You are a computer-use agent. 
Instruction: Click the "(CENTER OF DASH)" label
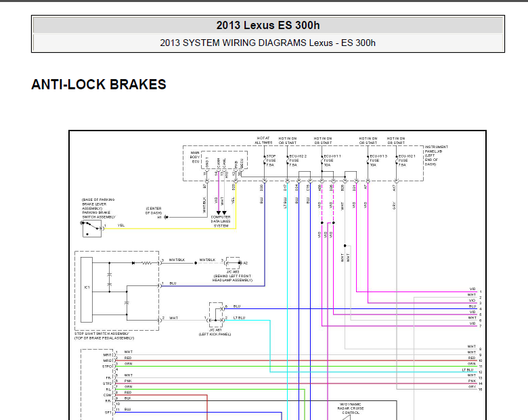(x=154, y=210)
